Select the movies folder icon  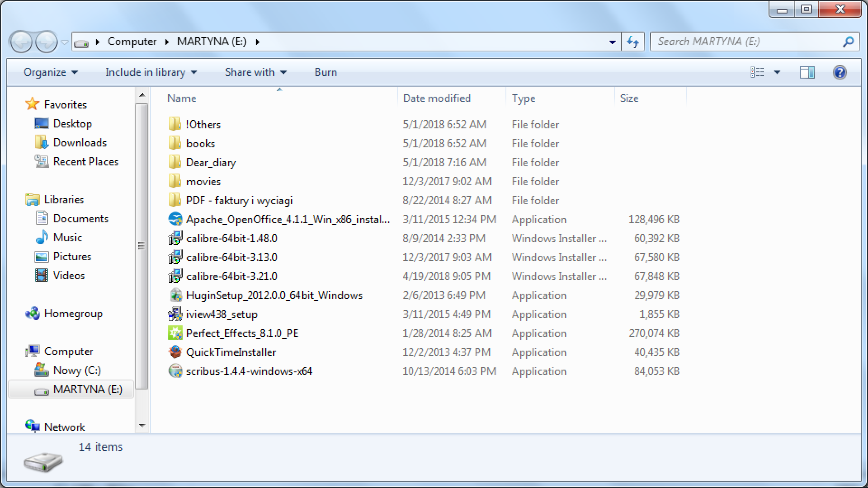(x=175, y=181)
